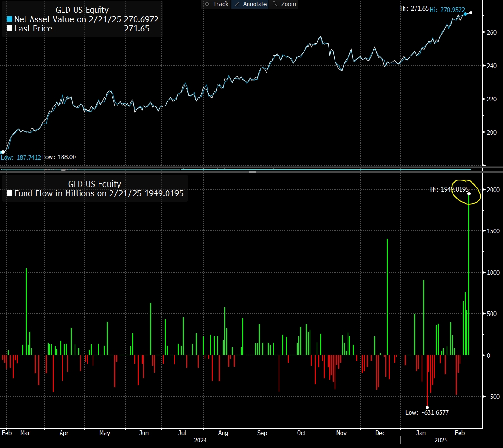This screenshot has width=503, height=448.
Task: Click the blue marker at NAV high point
Action: pyautogui.click(x=466, y=14)
